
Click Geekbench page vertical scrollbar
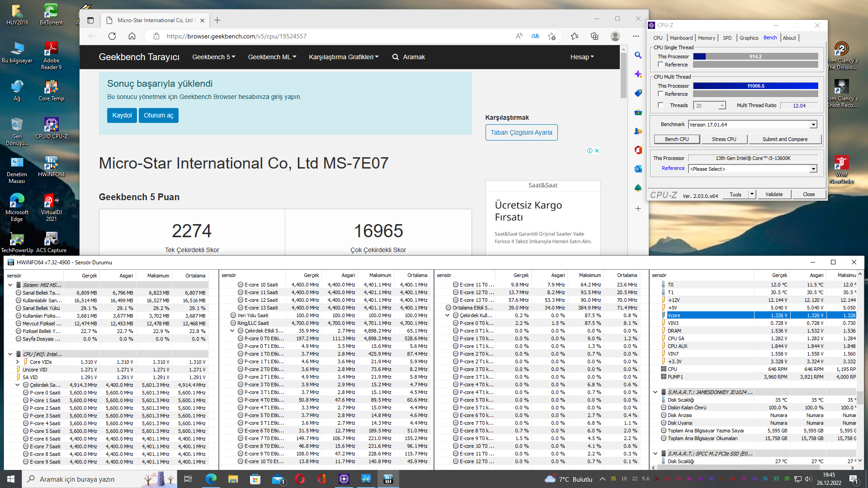pyautogui.click(x=624, y=75)
